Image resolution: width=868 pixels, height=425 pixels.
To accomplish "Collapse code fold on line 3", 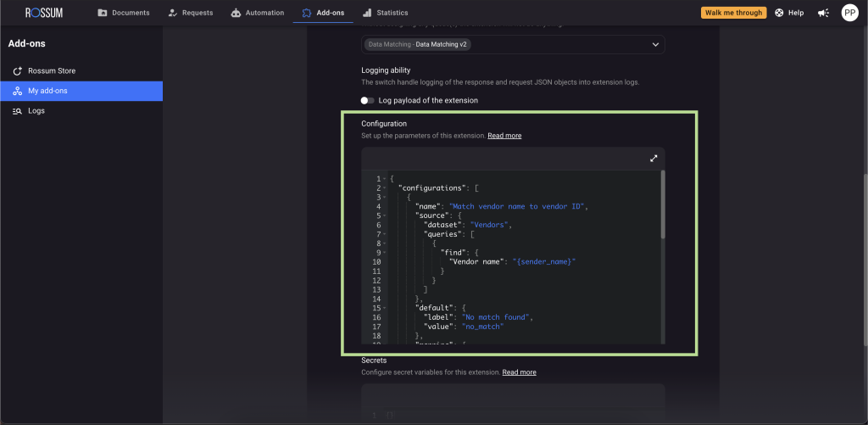I will 385,198.
